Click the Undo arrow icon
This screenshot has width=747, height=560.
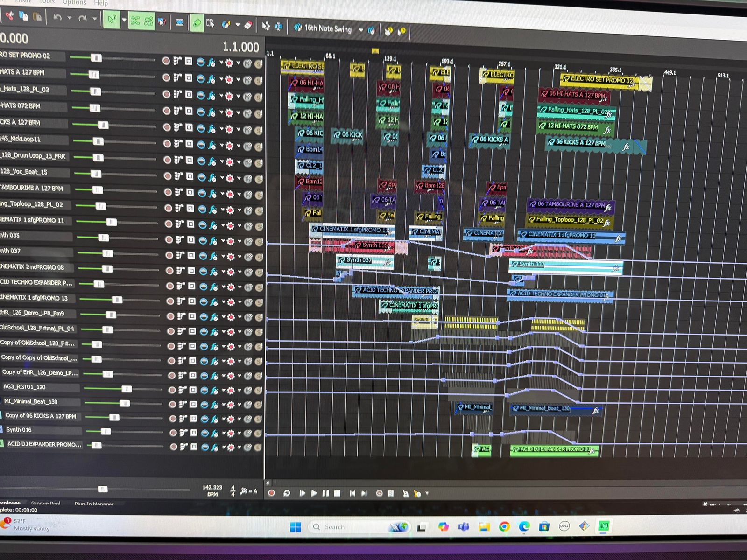point(57,18)
